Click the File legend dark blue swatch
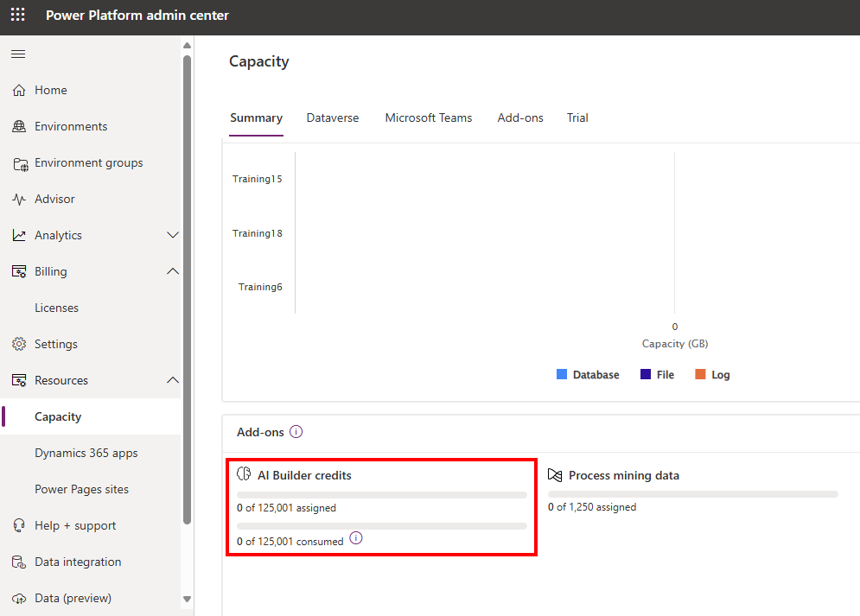The height and width of the screenshot is (616, 860). point(646,374)
